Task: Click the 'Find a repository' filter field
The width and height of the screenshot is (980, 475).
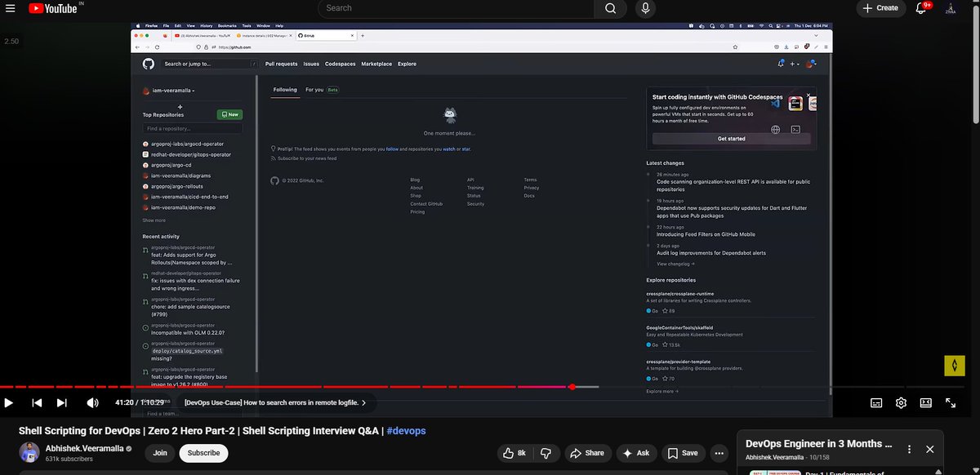Action: coord(193,129)
